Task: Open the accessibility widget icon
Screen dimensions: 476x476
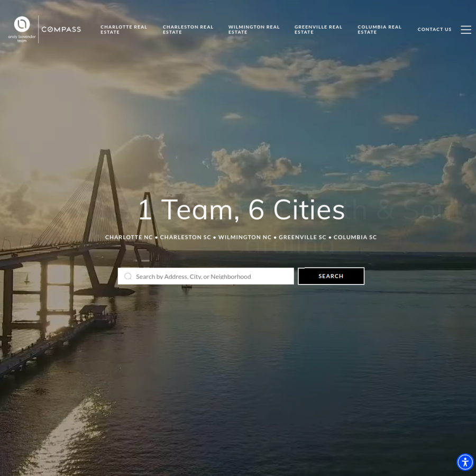Action: pos(465,462)
